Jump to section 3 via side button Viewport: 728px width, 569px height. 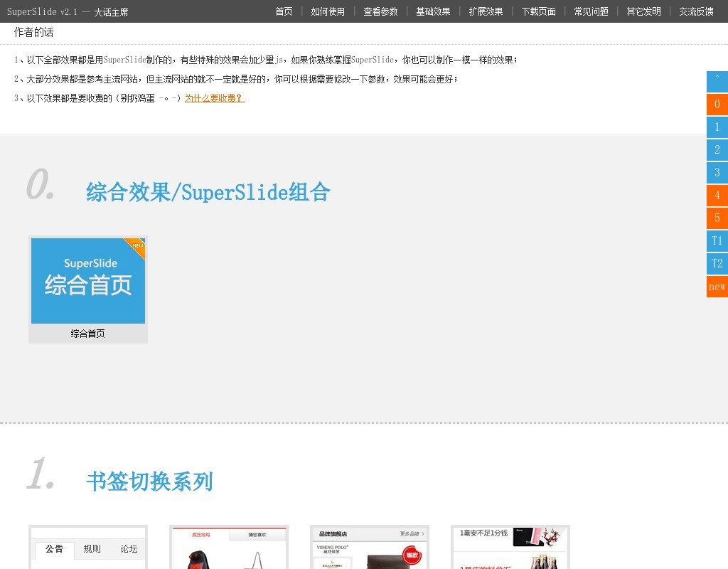(717, 173)
